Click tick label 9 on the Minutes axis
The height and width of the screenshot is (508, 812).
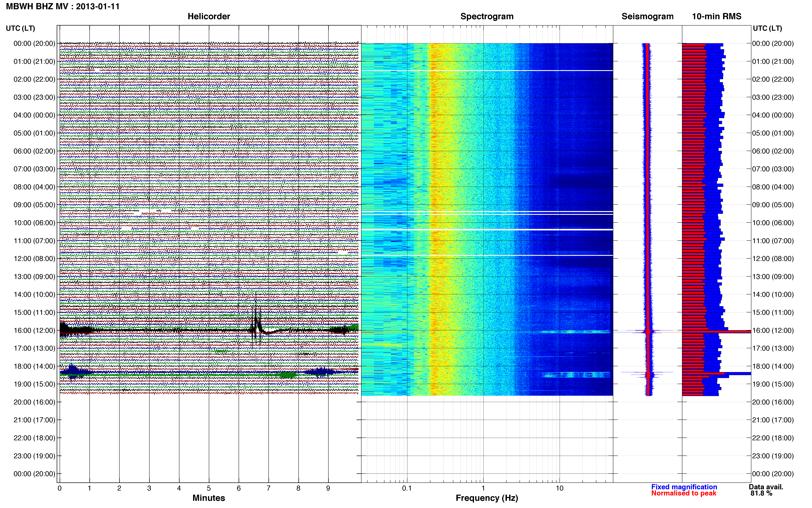coord(328,488)
